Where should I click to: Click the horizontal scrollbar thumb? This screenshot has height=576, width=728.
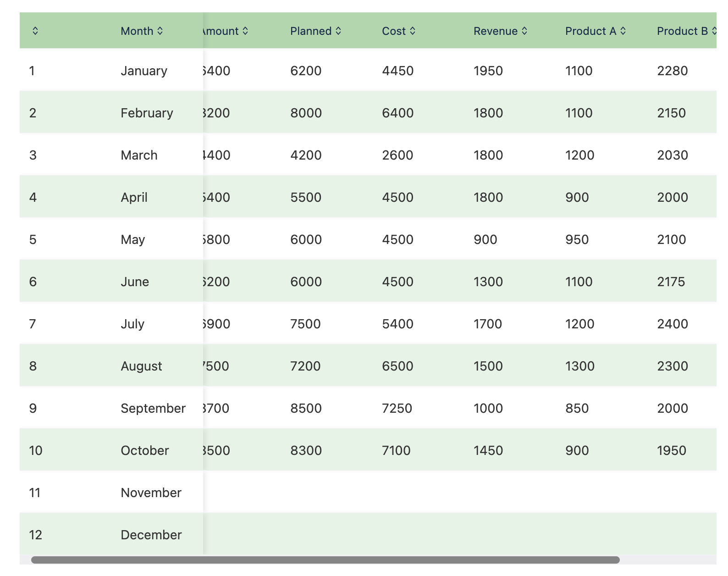click(x=325, y=560)
